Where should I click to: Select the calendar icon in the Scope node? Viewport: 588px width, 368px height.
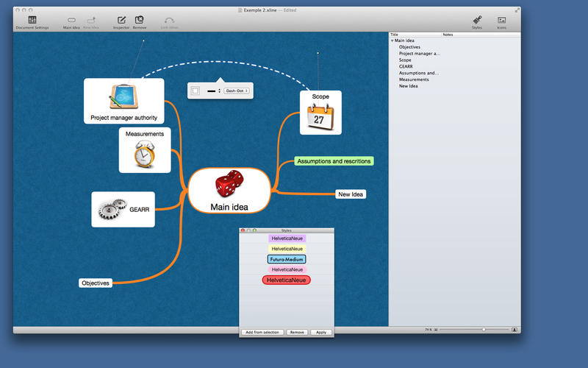pos(320,118)
